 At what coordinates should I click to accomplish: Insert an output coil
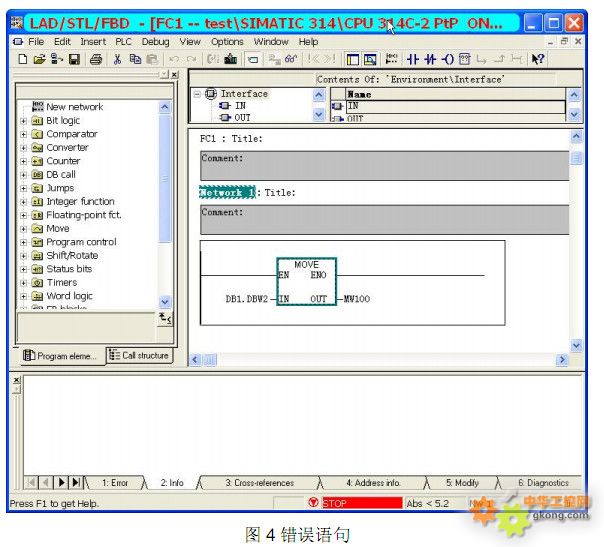[448, 59]
